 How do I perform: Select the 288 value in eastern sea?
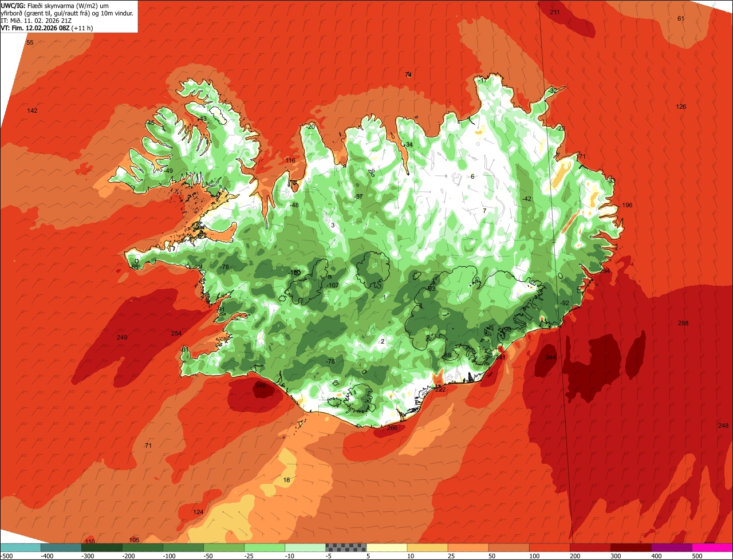[x=683, y=324]
